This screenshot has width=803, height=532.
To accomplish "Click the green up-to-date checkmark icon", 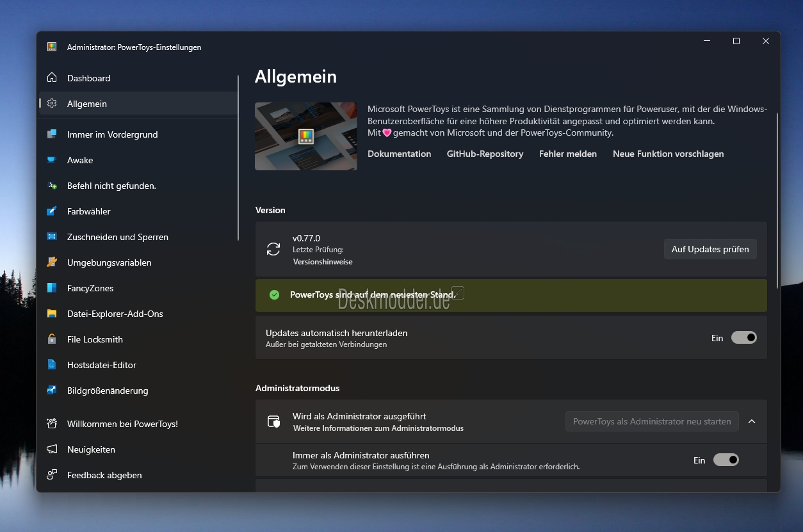I will 274,294.
